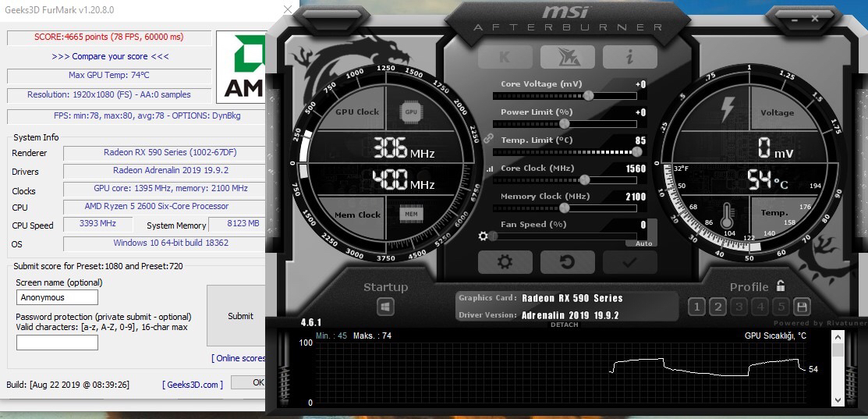This screenshot has height=419, width=868.
Task: Open Online scores link in FurMark
Action: 239,358
